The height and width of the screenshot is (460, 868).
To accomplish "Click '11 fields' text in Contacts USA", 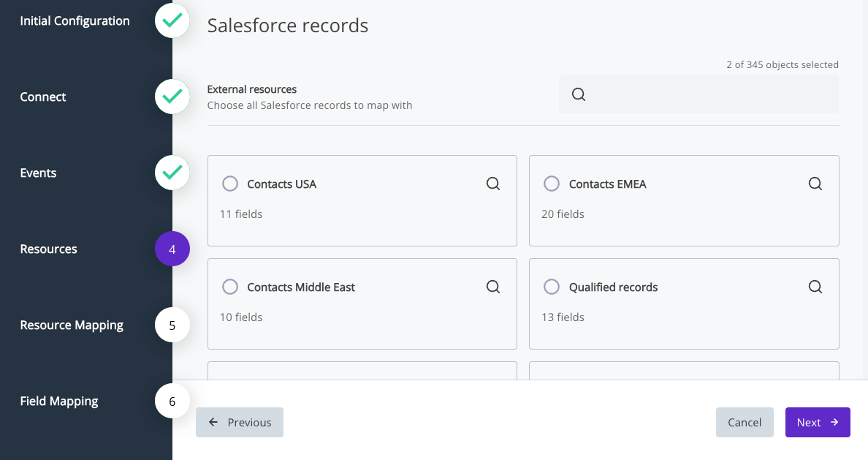I will pos(241,214).
